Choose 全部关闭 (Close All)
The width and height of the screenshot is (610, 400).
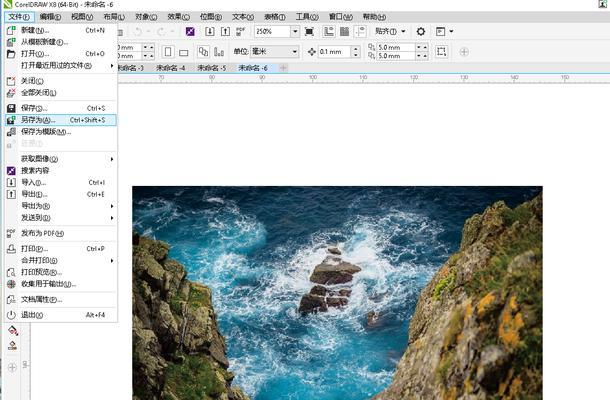[61, 93]
